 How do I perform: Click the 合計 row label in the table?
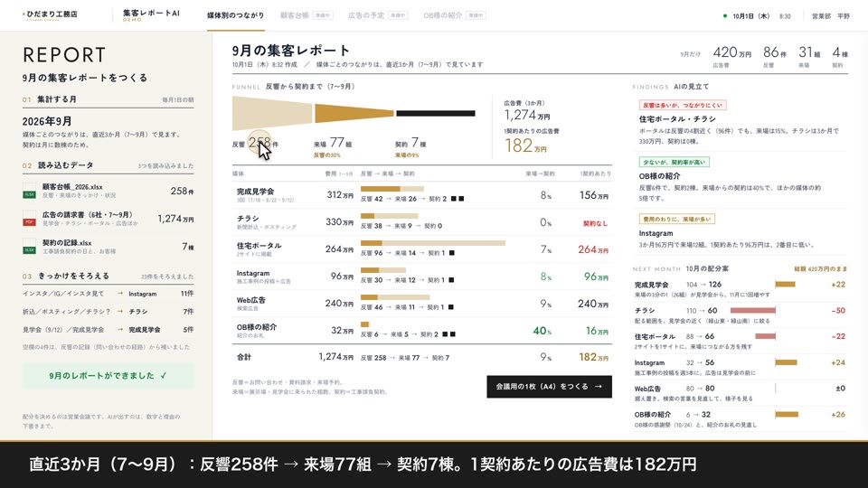[x=243, y=358]
